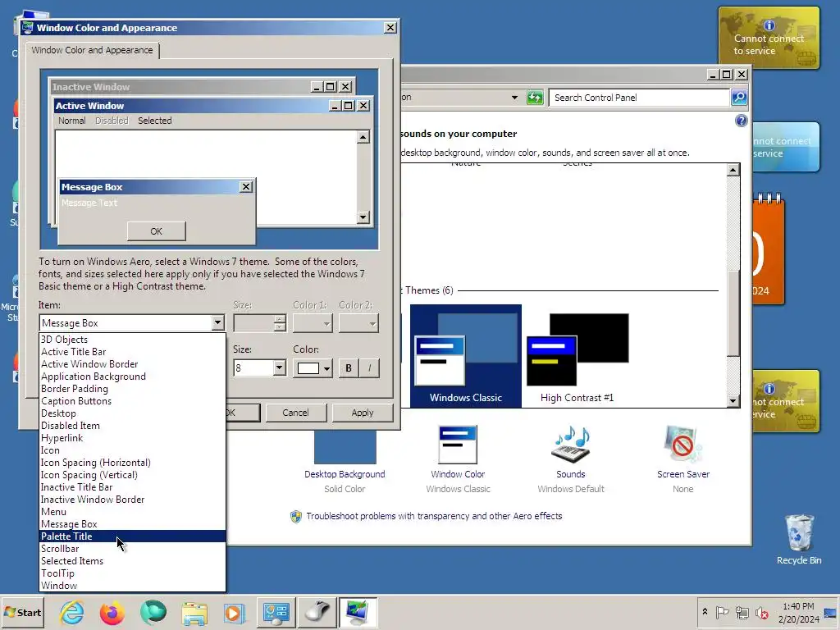Launch Windows Media Player from taskbar
The height and width of the screenshot is (630, 840).
234,613
